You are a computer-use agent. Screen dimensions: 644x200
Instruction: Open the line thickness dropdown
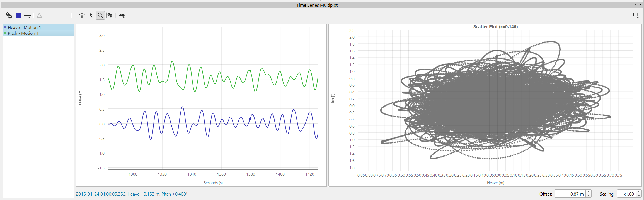pos(27,16)
